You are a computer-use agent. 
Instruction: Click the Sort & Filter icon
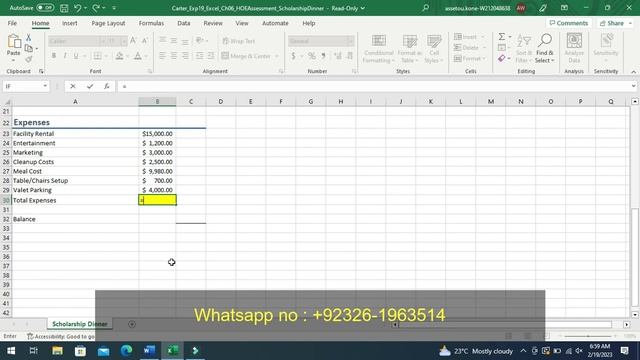click(x=524, y=41)
